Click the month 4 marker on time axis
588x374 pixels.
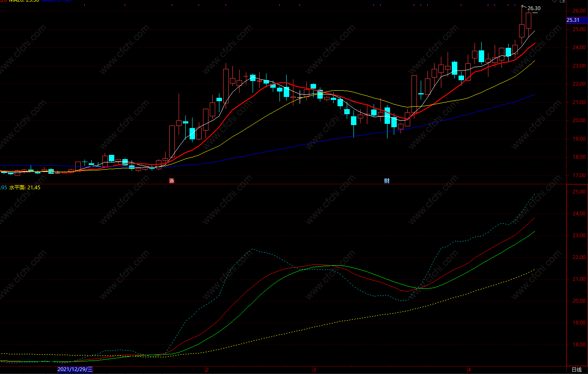469,370
